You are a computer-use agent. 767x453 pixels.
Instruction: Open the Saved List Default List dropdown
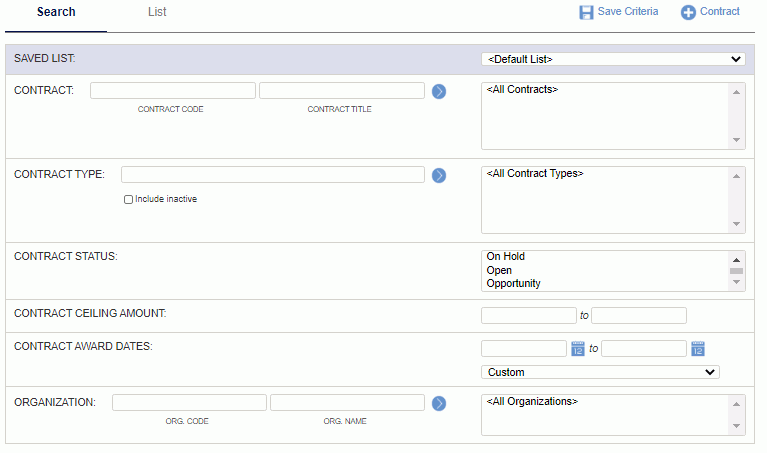click(x=613, y=59)
